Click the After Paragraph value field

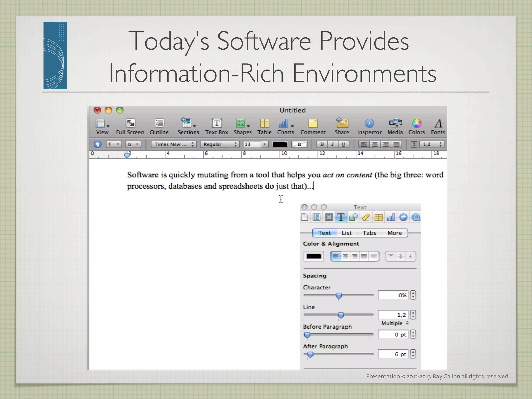click(x=393, y=354)
